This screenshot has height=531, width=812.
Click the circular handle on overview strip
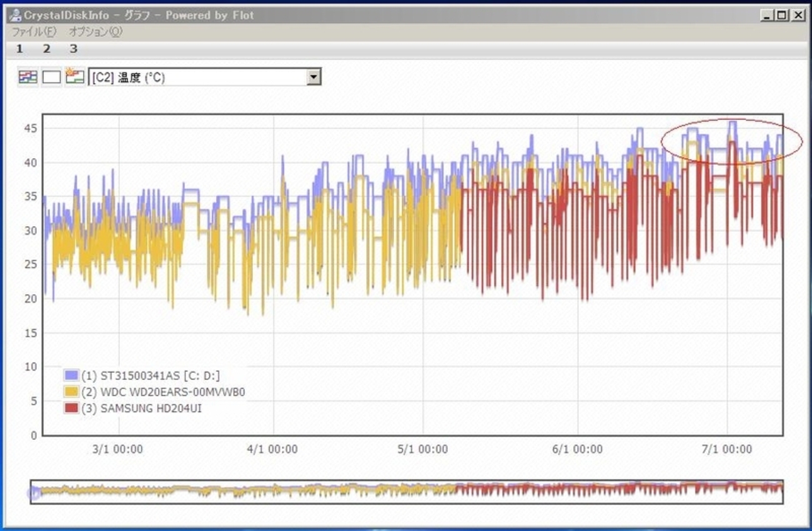click(34, 494)
